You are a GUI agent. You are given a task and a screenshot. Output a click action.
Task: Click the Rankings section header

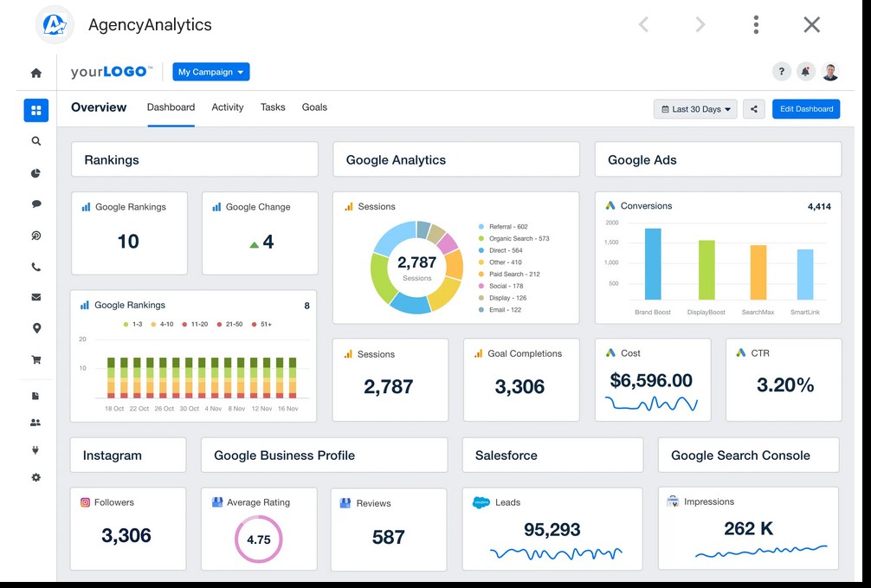click(195, 159)
